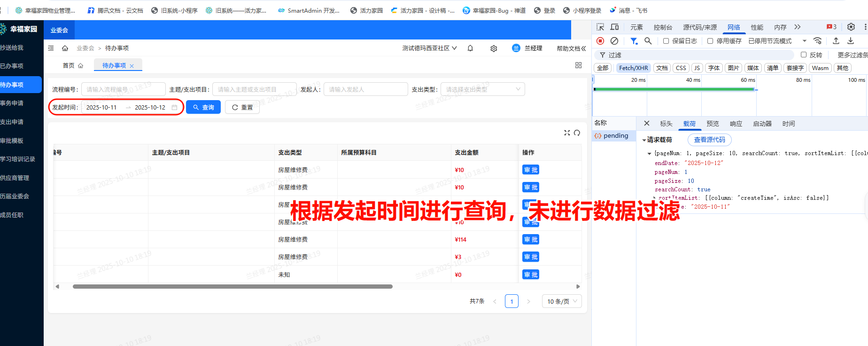Show more DevTools tabs chevron

pos(798,27)
